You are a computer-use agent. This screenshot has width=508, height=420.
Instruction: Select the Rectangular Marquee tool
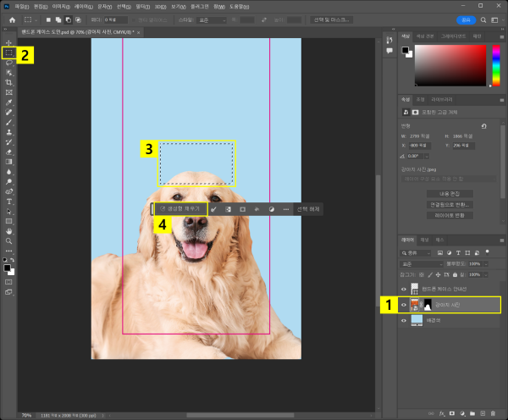(x=9, y=52)
